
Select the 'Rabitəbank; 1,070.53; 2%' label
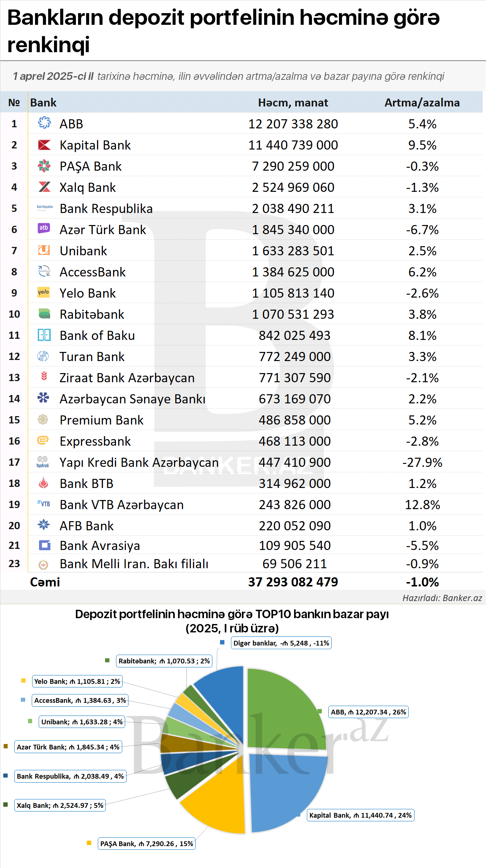pyautogui.click(x=164, y=661)
